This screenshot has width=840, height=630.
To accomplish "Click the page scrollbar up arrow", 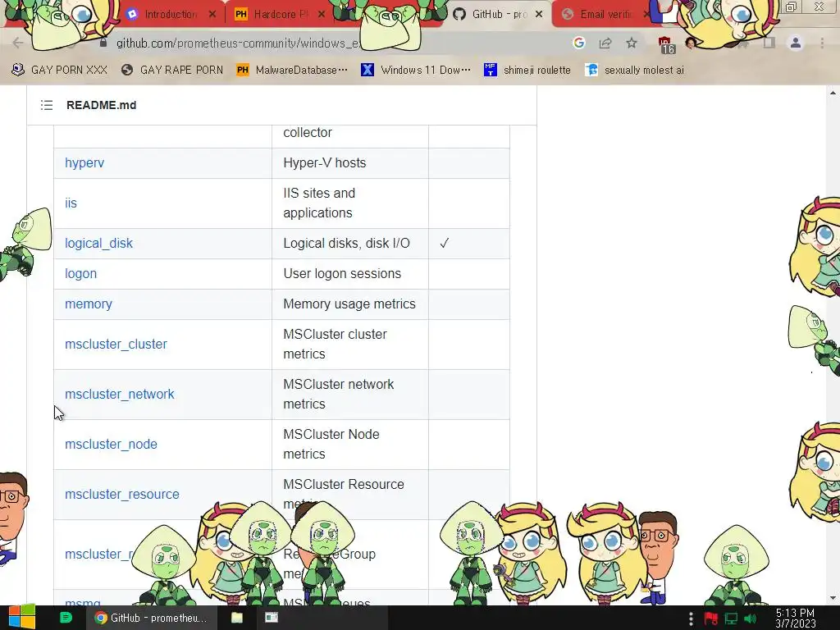I will click(x=833, y=93).
